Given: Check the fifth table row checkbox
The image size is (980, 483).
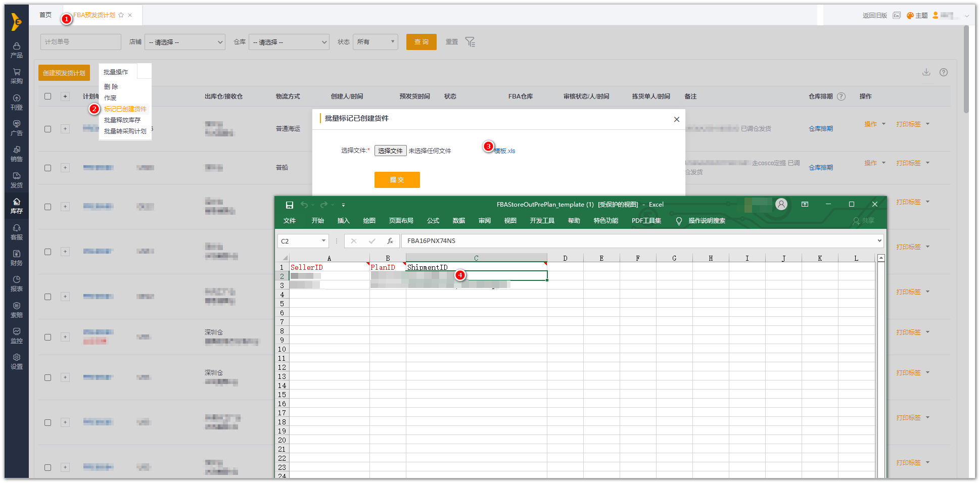Looking at the screenshot, I should point(48,297).
